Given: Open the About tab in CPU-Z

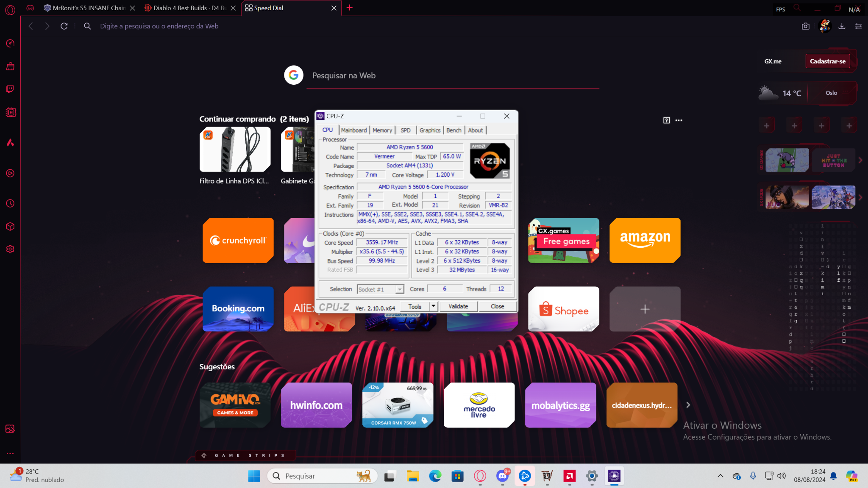Looking at the screenshot, I should (x=476, y=130).
